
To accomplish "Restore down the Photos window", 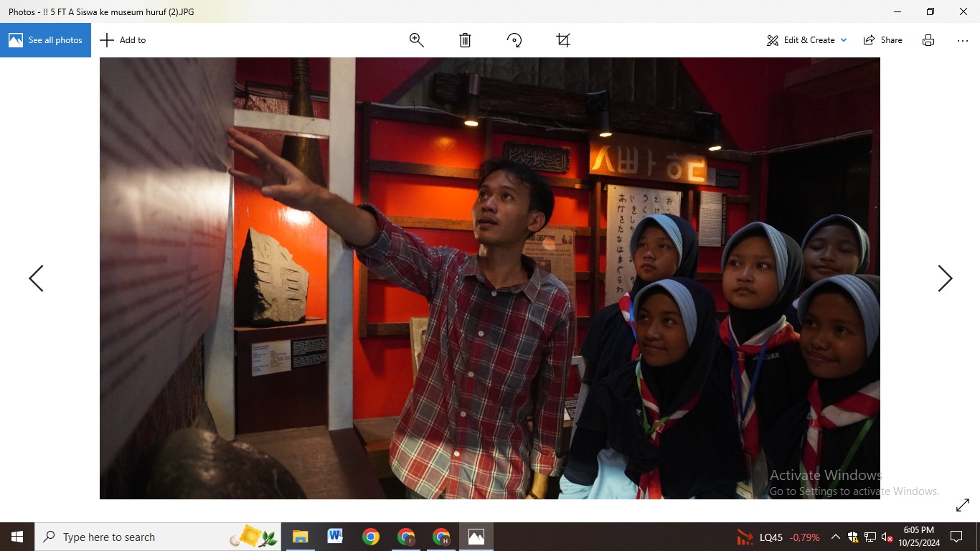I will (x=930, y=11).
